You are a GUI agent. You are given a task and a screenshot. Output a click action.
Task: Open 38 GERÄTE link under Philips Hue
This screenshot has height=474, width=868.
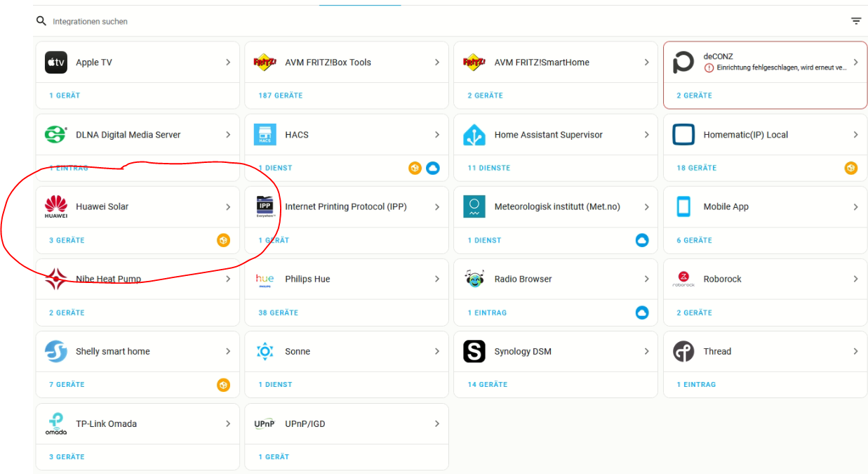click(278, 312)
